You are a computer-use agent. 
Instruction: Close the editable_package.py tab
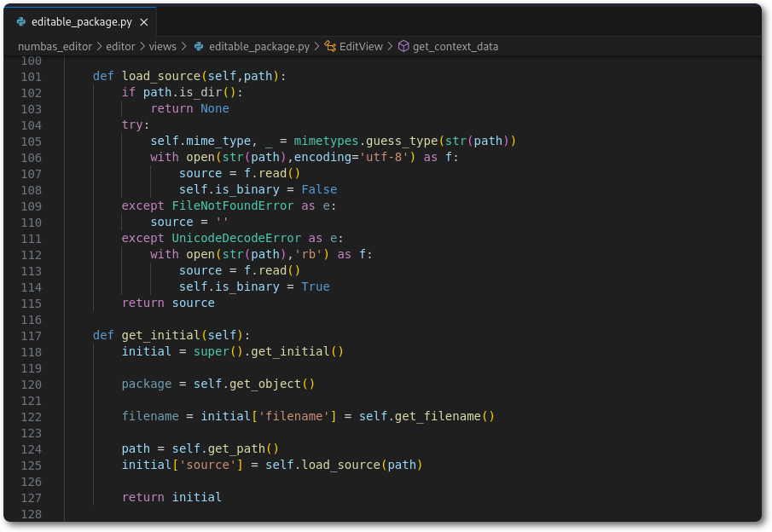144,21
